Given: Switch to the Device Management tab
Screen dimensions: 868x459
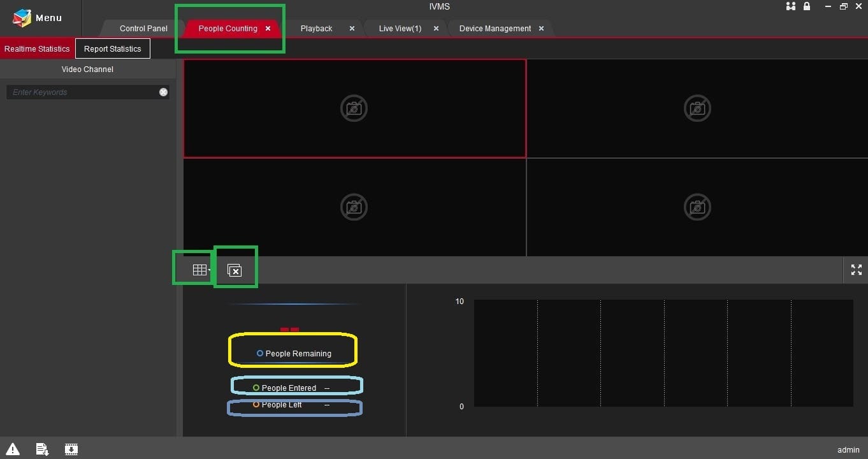Looking at the screenshot, I should [494, 28].
